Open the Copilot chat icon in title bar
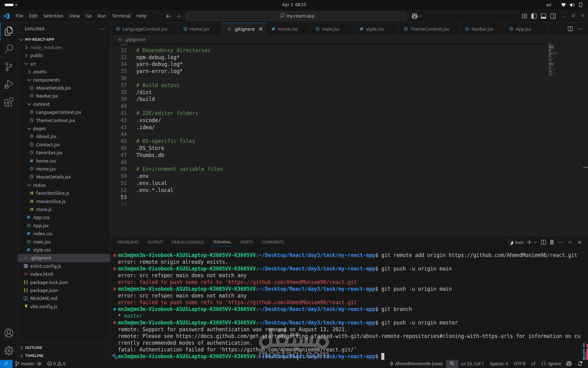This screenshot has height=368, width=588. pos(415,16)
